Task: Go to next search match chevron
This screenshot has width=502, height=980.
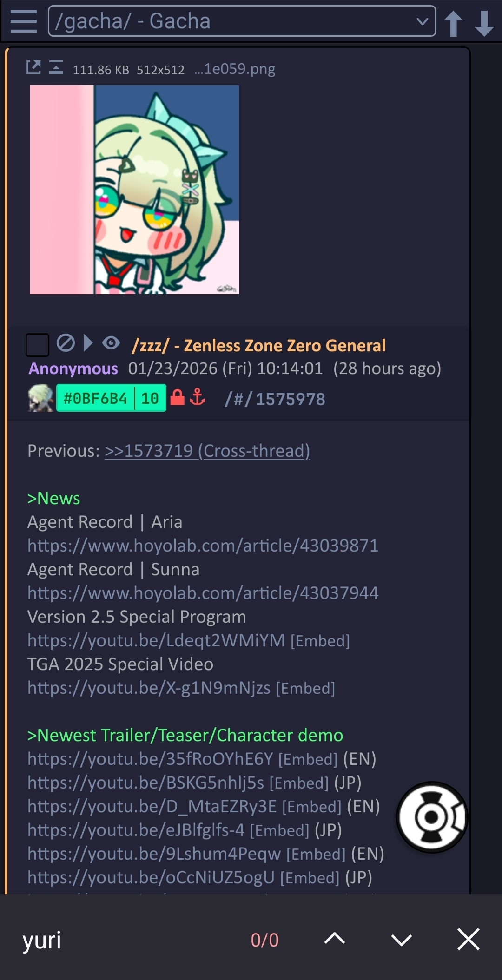Action: coord(402,940)
